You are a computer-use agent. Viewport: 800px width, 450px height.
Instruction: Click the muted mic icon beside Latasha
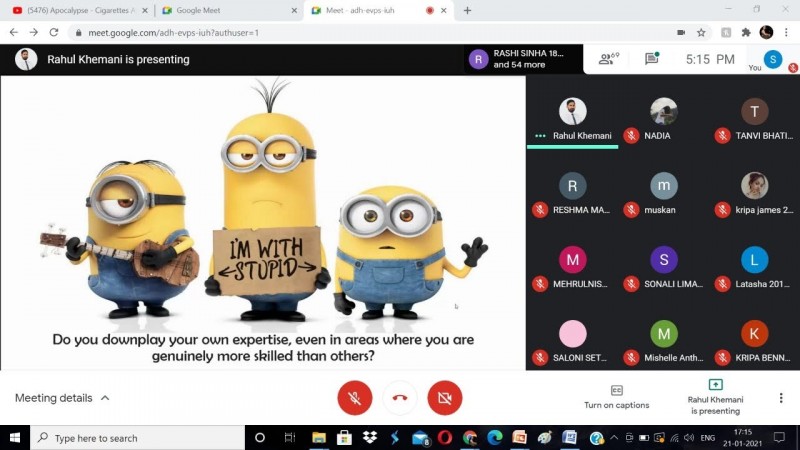click(x=722, y=284)
